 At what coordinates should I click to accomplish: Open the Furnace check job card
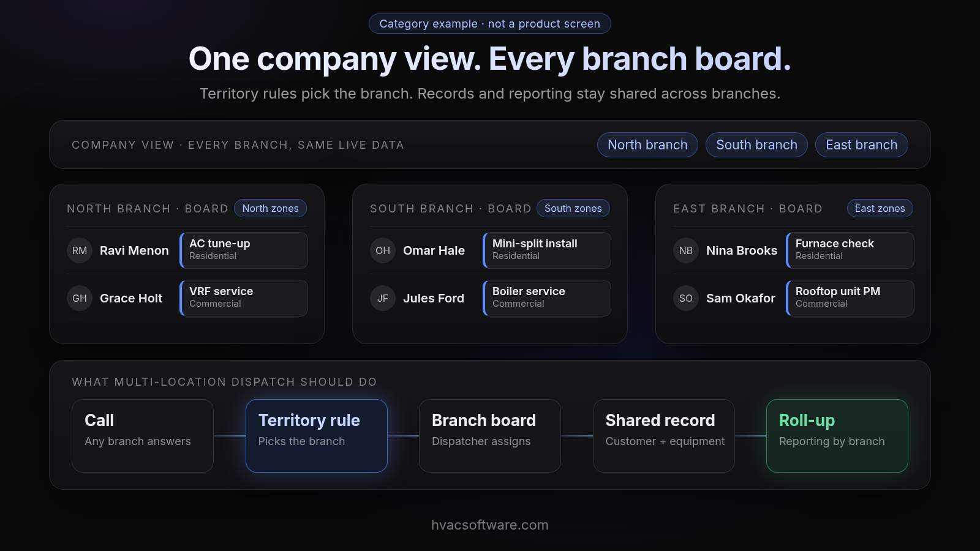(x=850, y=250)
